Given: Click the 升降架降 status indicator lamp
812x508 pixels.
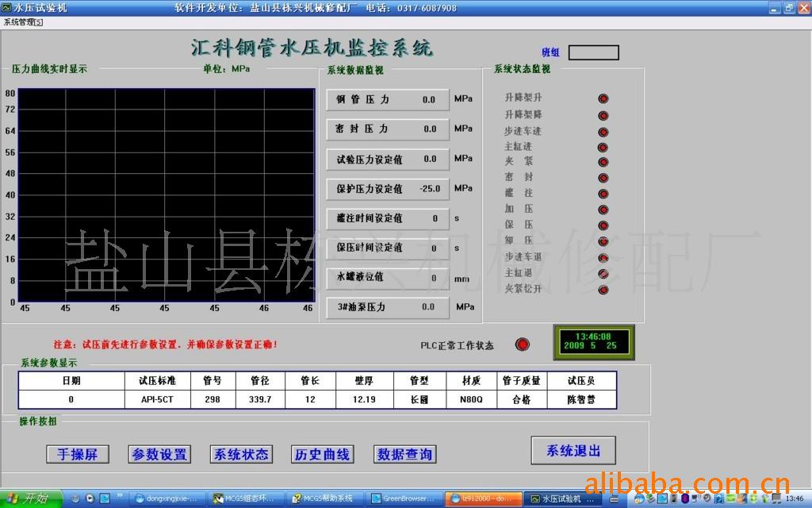Looking at the screenshot, I should 603,116.
